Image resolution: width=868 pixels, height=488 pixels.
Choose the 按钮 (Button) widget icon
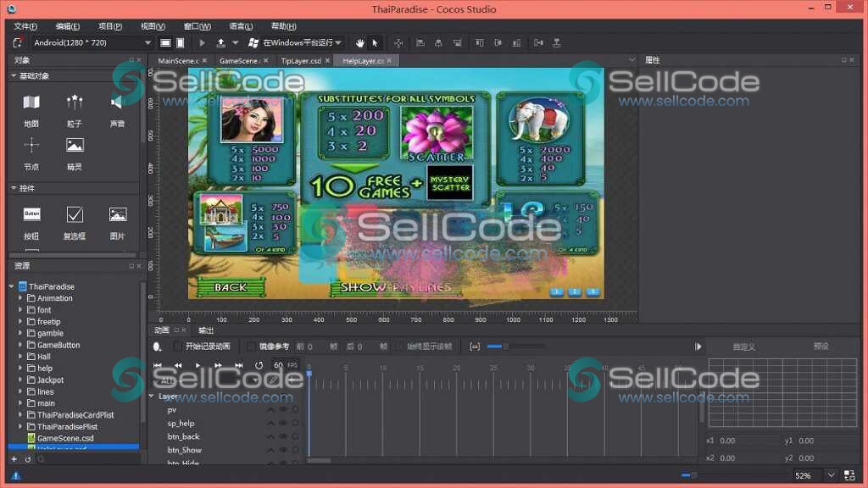pos(31,214)
